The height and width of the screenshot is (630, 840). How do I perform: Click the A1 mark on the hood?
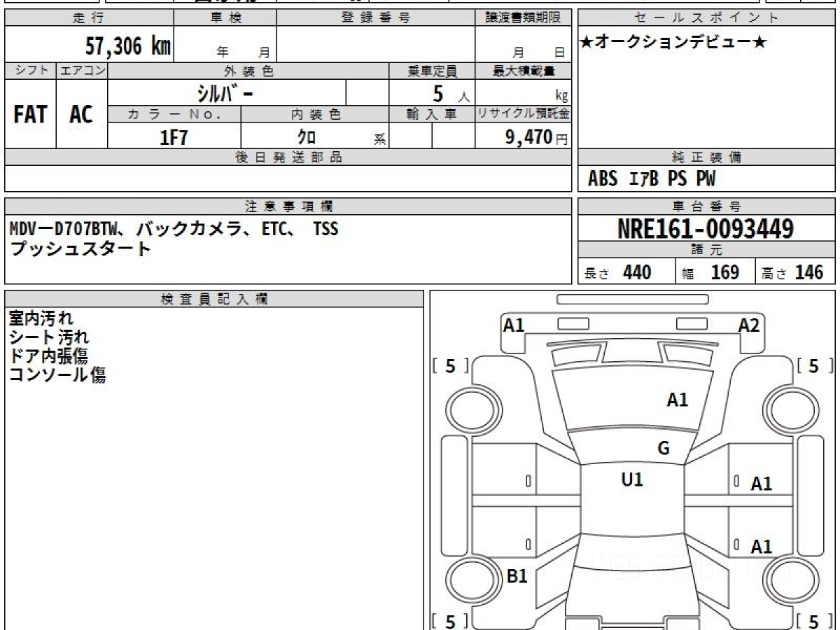point(678,400)
